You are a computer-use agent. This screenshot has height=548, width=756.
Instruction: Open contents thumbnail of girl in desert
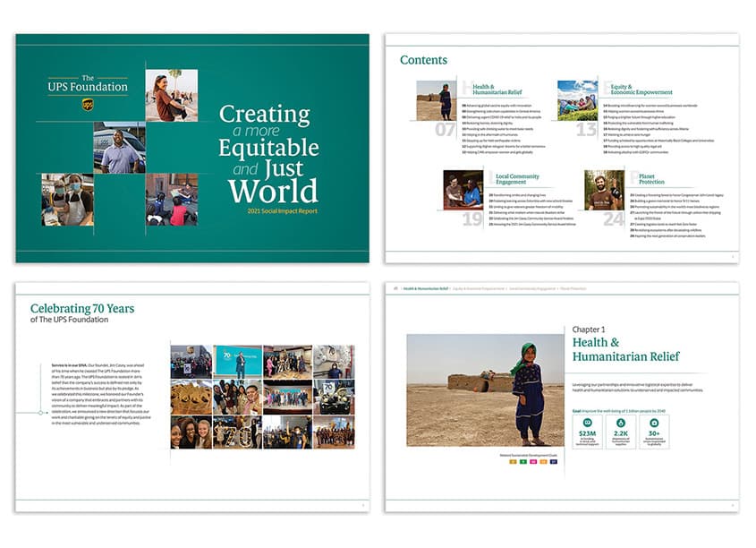pyautogui.click(x=437, y=100)
